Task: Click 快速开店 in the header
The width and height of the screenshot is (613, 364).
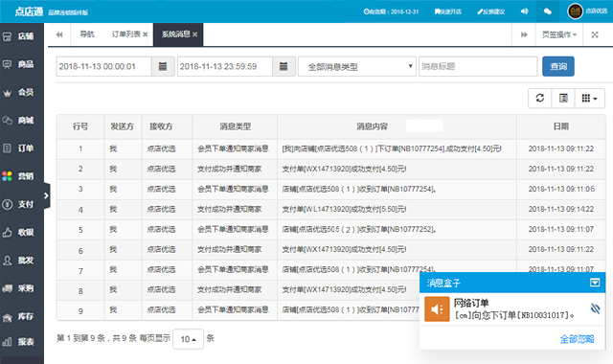Action: click(x=448, y=11)
